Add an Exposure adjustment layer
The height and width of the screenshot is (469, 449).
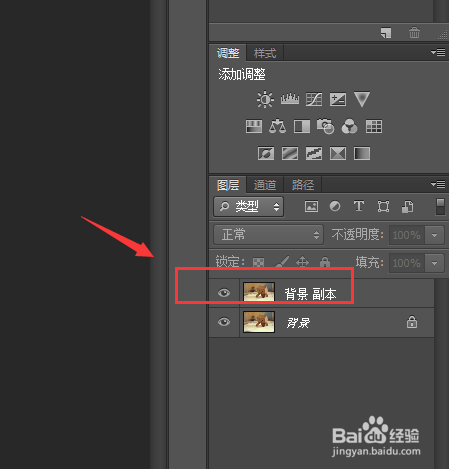338,99
